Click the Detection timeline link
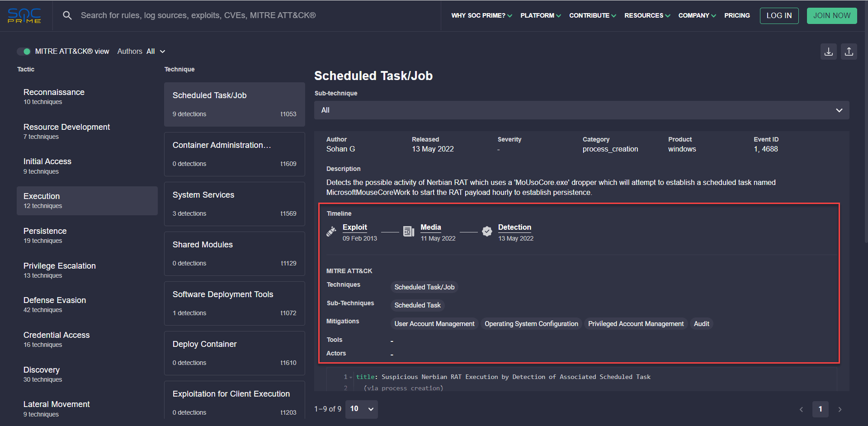The height and width of the screenshot is (426, 868). (x=514, y=227)
